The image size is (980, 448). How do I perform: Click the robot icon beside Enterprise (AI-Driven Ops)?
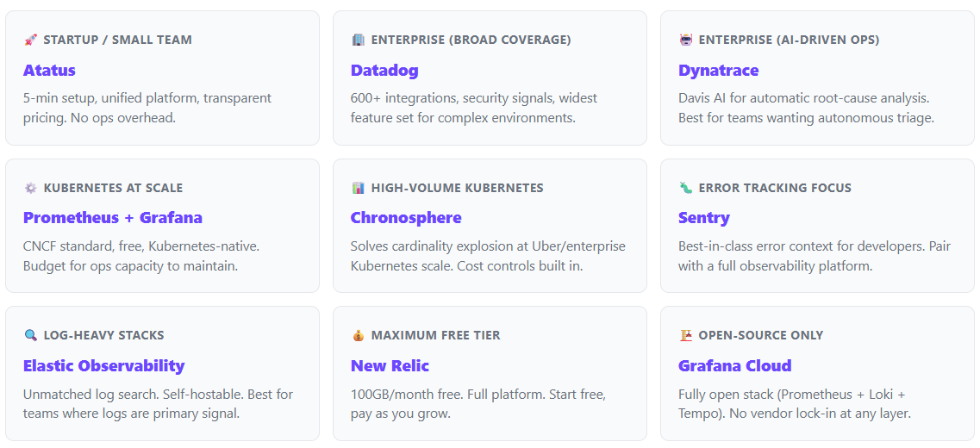click(x=685, y=40)
